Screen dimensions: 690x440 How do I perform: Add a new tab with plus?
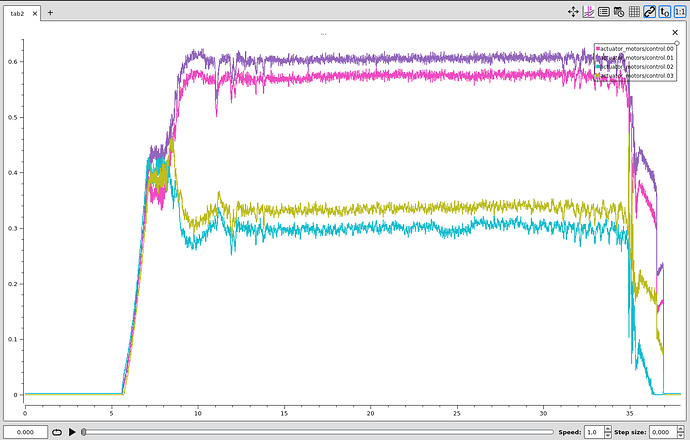coord(50,13)
